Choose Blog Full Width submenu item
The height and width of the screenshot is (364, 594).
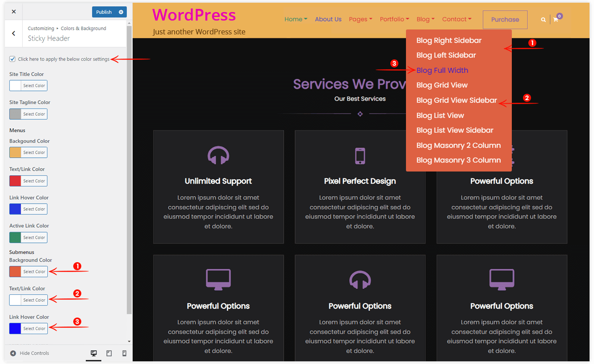pos(442,70)
